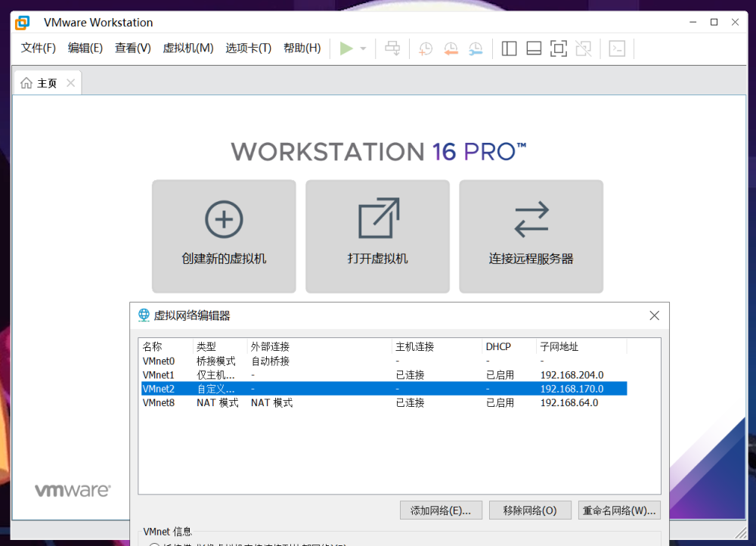Screen dimensions: 756x546
Task: Click 已连接 in the VMnet8 row
Action: (x=410, y=403)
